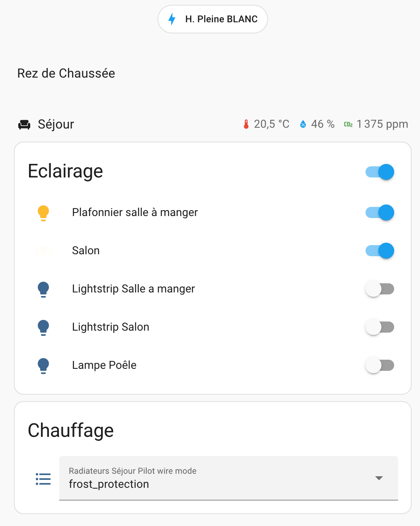This screenshot has width=420, height=526.
Task: Click the blue humidity droplet icon
Action: tap(303, 124)
